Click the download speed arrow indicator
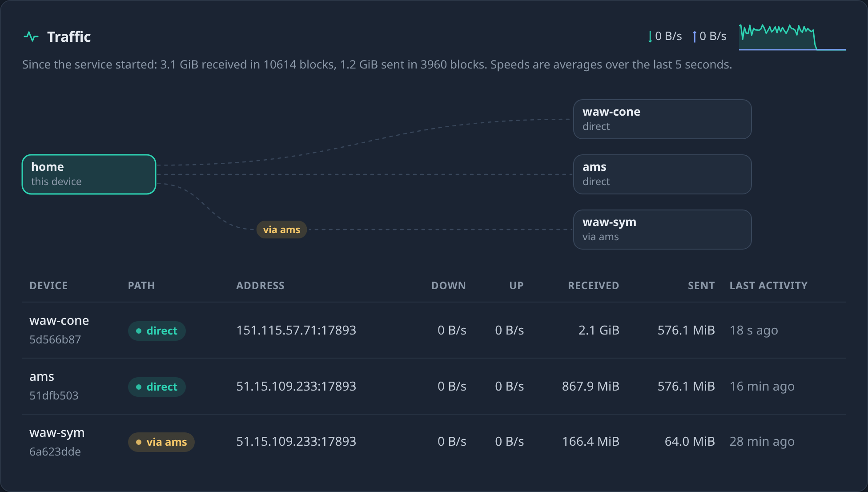This screenshot has width=868, height=492. (650, 36)
